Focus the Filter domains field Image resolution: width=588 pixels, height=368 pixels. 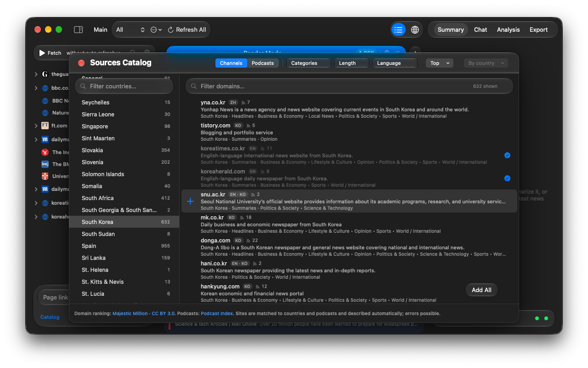pos(349,86)
